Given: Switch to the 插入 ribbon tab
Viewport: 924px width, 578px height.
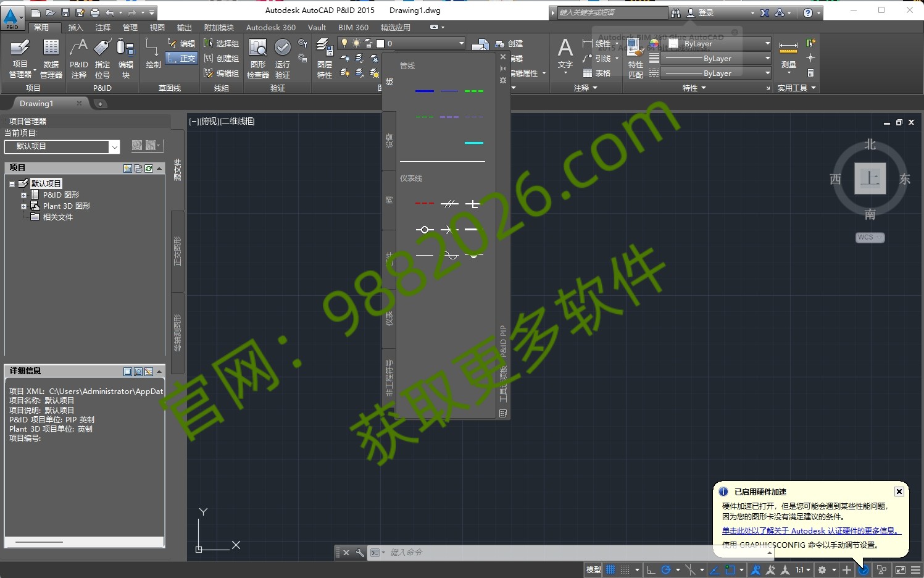Looking at the screenshot, I should point(75,27).
